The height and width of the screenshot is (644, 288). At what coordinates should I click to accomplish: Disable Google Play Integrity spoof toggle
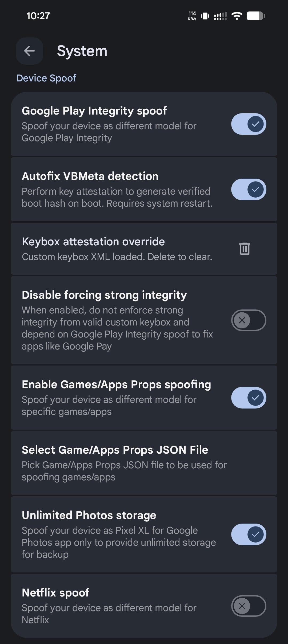pos(249,124)
